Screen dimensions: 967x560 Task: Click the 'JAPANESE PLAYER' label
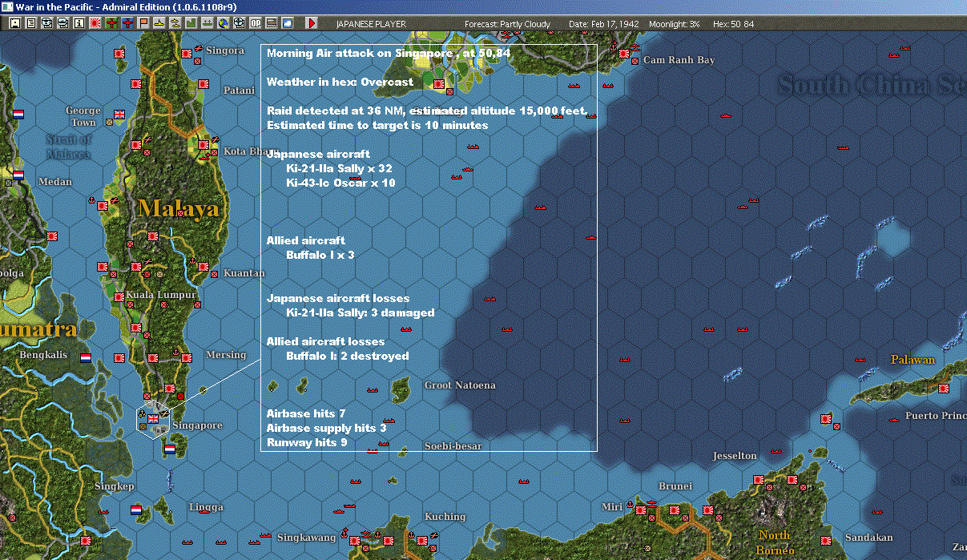pos(371,24)
